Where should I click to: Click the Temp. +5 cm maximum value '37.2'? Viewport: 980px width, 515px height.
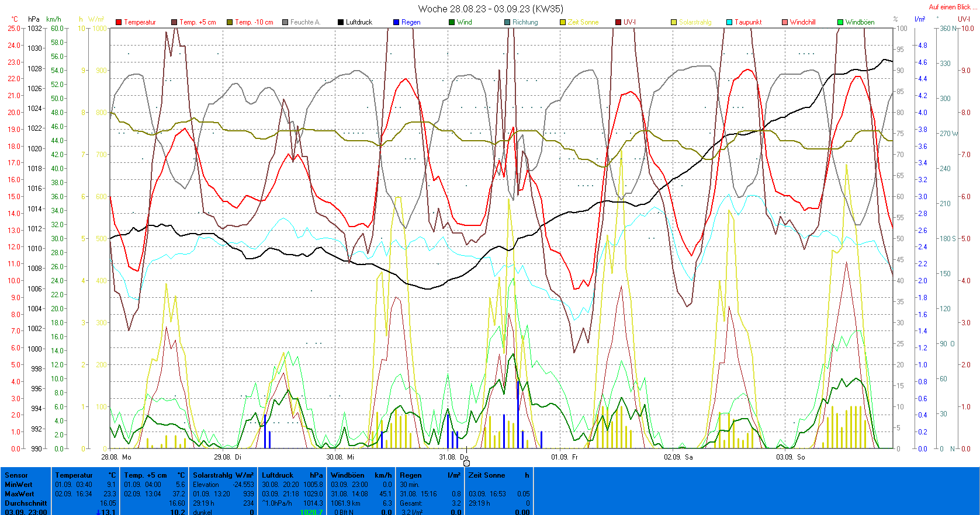179,494
